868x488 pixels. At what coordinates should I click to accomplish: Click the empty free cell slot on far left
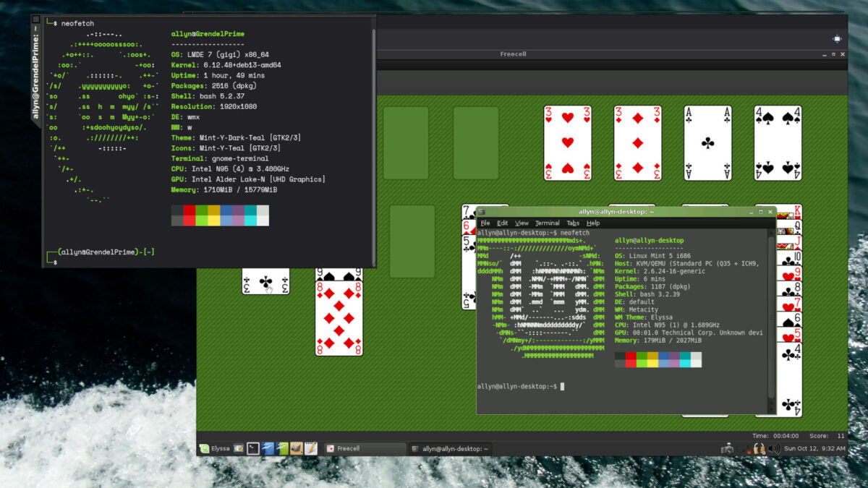(x=406, y=142)
